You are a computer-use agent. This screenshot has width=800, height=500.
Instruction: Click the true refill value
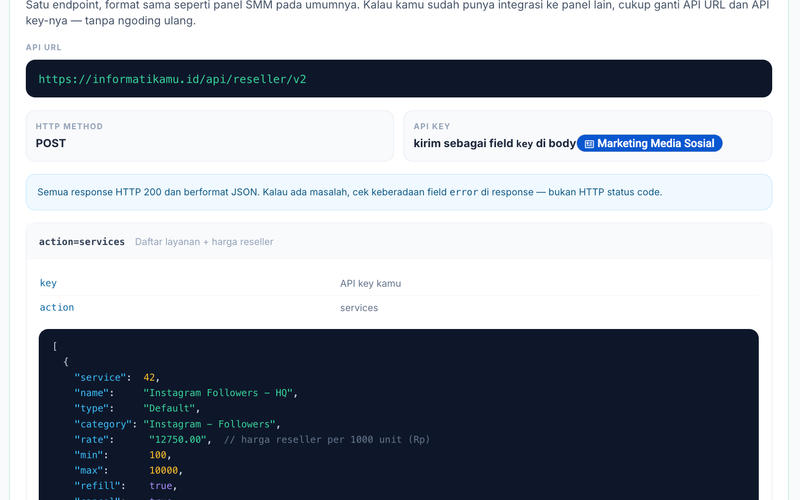[x=161, y=486]
